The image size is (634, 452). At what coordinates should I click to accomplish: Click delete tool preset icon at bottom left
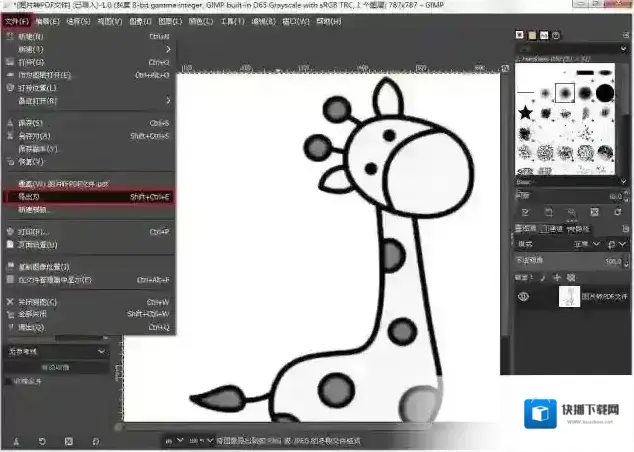point(68,440)
